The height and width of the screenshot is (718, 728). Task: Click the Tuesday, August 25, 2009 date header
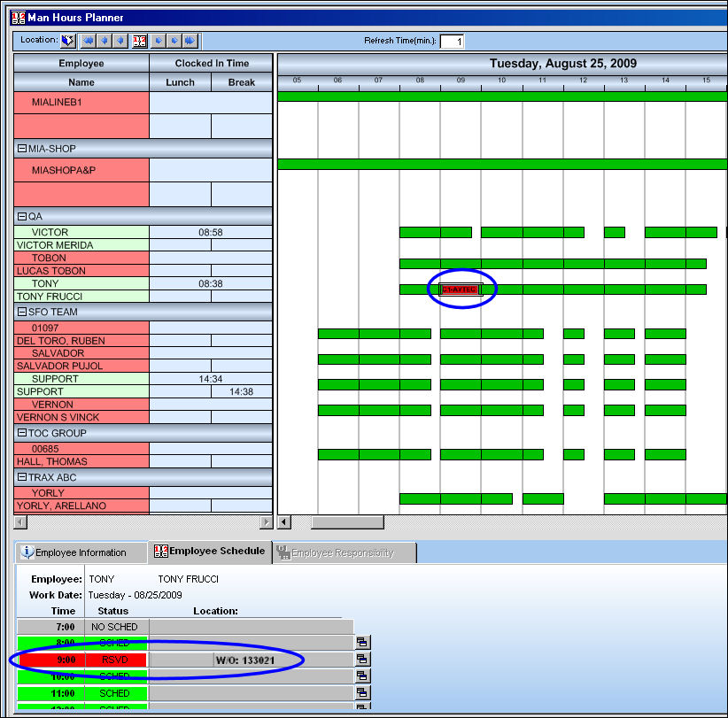point(562,64)
